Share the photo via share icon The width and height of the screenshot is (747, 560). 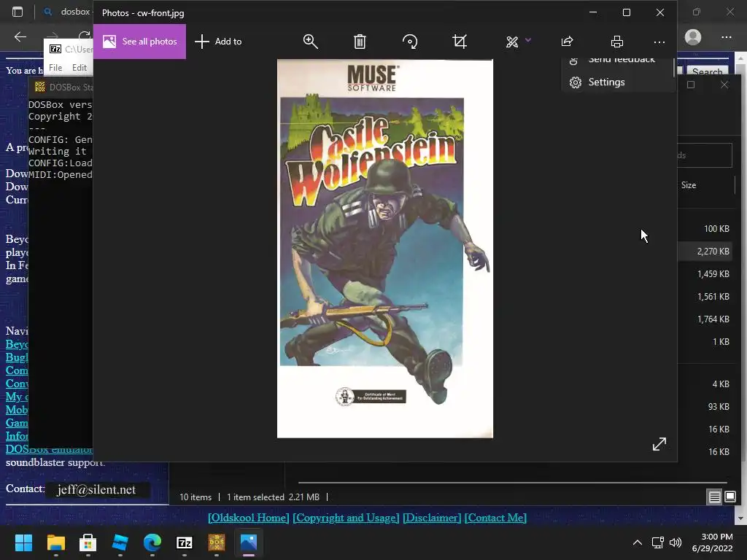pyautogui.click(x=567, y=42)
